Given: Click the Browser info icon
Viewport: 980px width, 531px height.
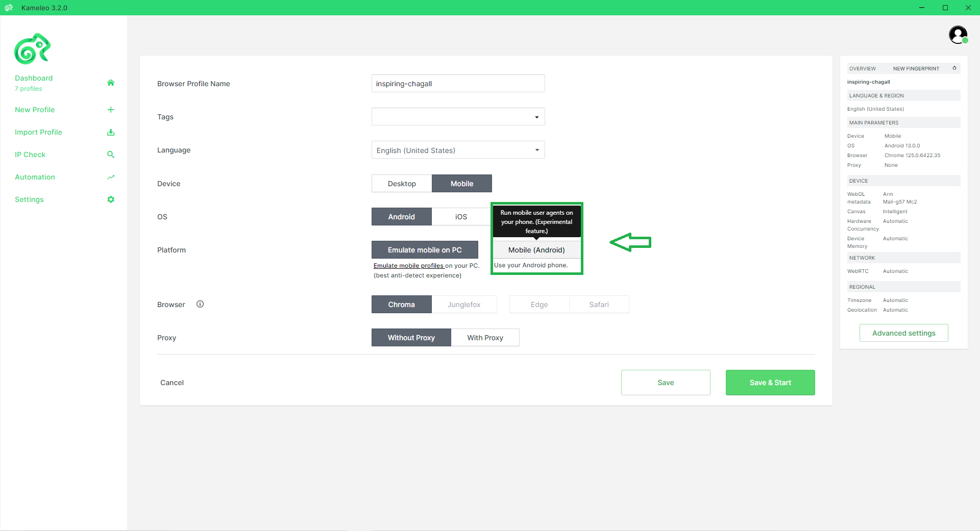Looking at the screenshot, I should 200,304.
